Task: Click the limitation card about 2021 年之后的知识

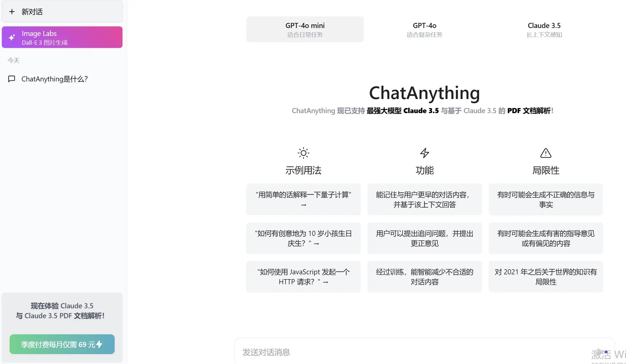Action: tap(545, 277)
